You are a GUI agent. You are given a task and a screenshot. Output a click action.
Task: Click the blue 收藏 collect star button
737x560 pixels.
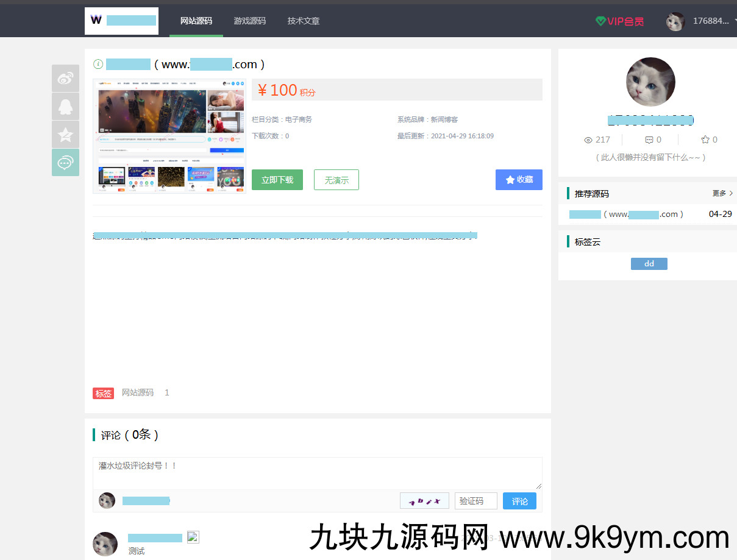pos(519,179)
